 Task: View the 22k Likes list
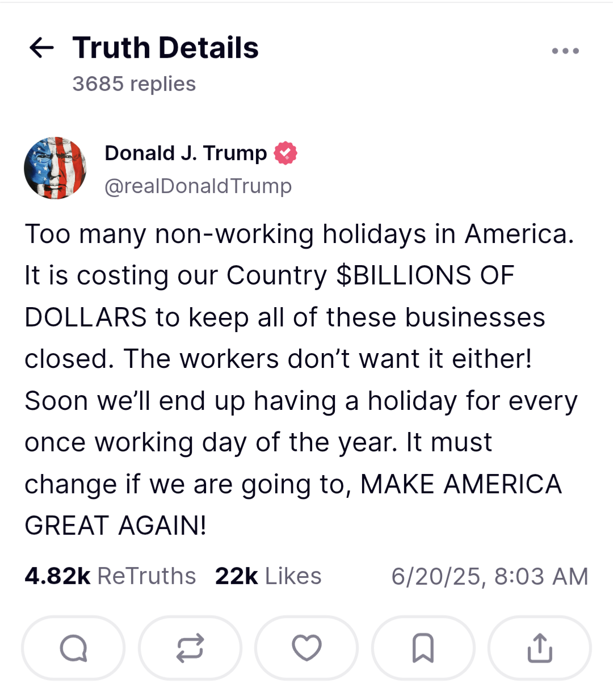point(268,576)
